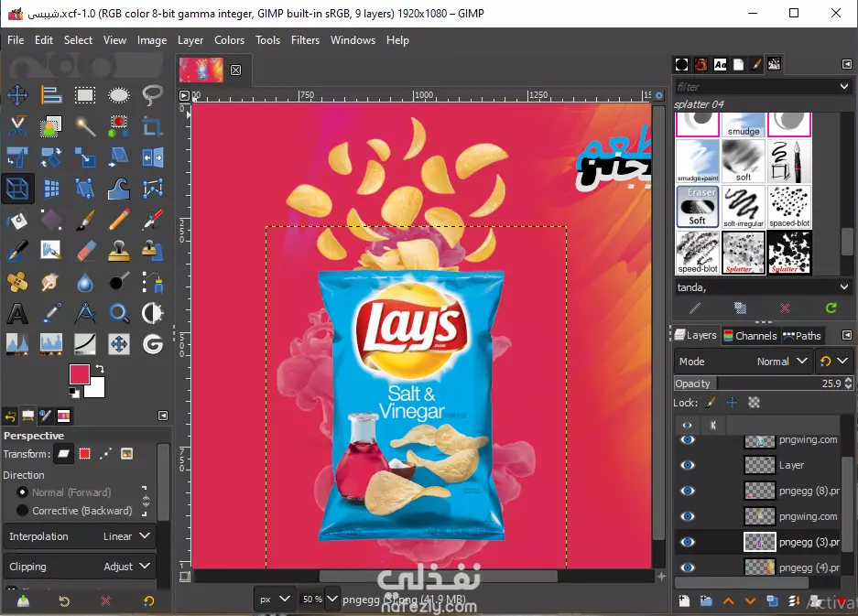Screen dimensions: 858x616
Task: Select the Eraser tool
Action: (85, 251)
